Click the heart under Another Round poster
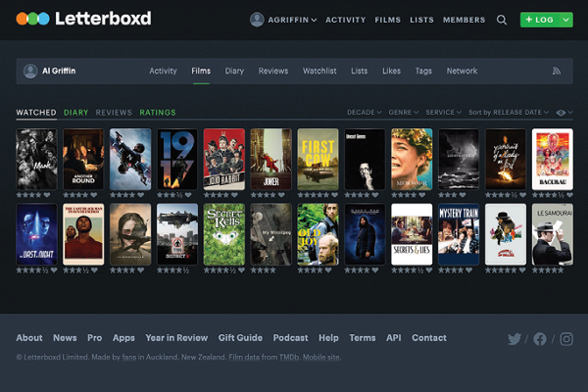The image size is (588, 392). point(94,195)
